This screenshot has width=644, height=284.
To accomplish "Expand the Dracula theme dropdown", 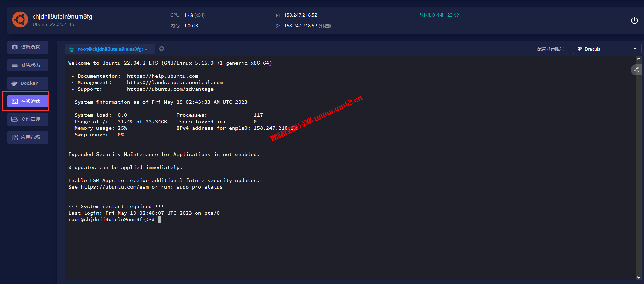I will pos(607,49).
